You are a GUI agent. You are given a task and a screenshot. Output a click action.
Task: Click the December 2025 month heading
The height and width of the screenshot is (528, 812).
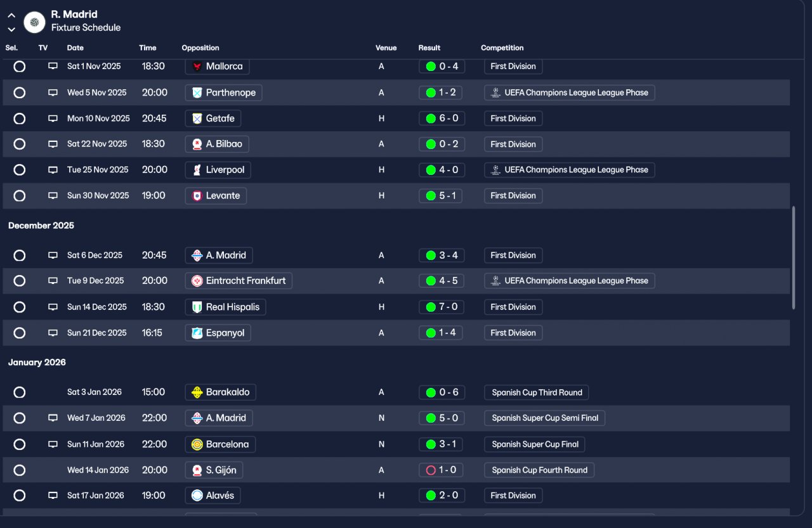pyautogui.click(x=41, y=226)
